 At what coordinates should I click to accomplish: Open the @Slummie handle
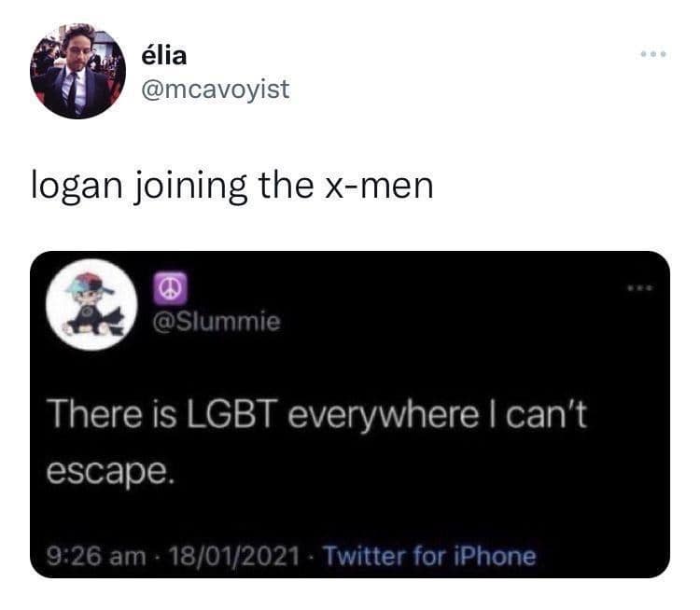pos(217,322)
